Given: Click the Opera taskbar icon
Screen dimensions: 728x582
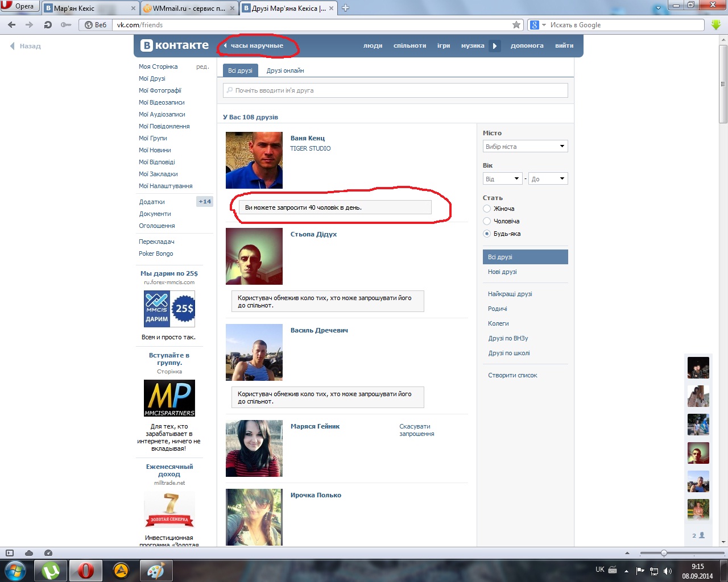Looking at the screenshot, I should pos(86,570).
